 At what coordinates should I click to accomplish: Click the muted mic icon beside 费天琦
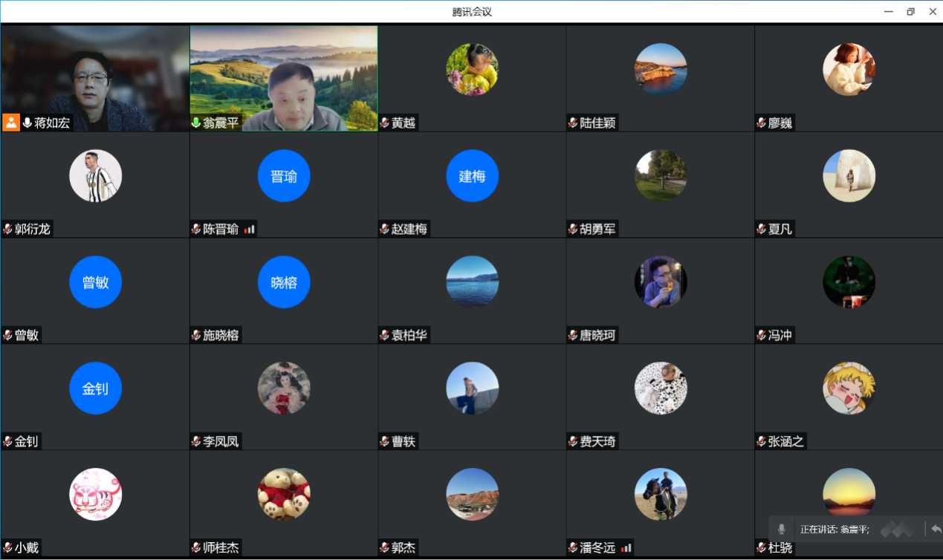point(574,441)
